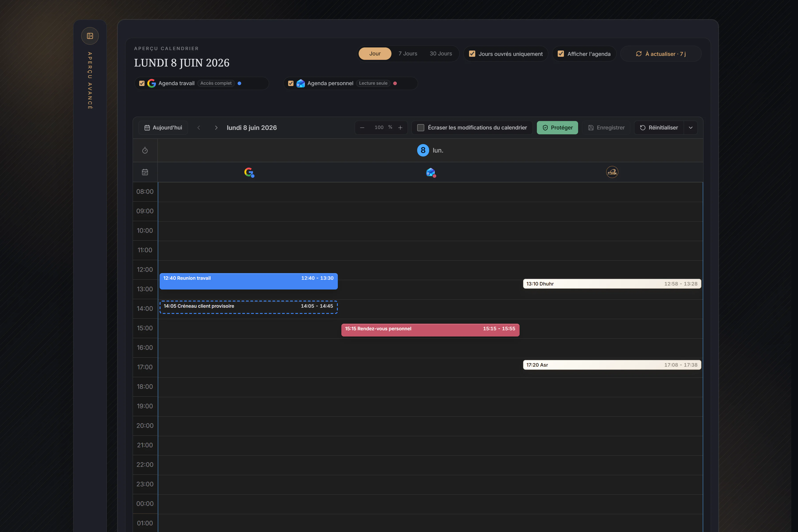Screen dimensions: 798x532
Task: Click the Enregistrer button
Action: pos(606,128)
